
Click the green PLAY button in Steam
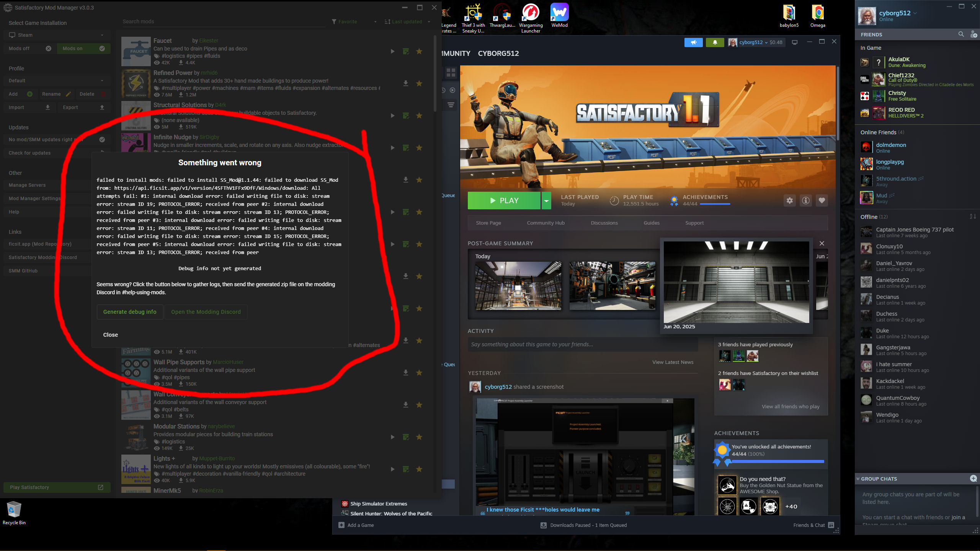tap(504, 201)
